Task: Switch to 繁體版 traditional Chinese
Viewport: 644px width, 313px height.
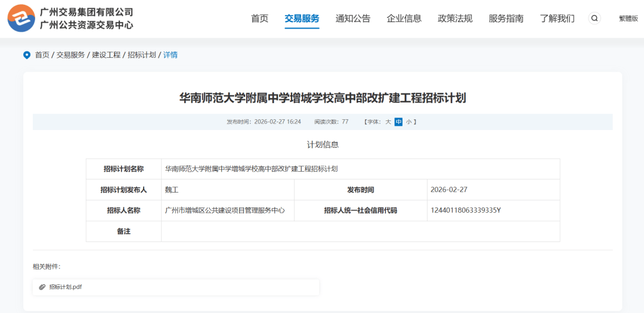Action: [628, 18]
